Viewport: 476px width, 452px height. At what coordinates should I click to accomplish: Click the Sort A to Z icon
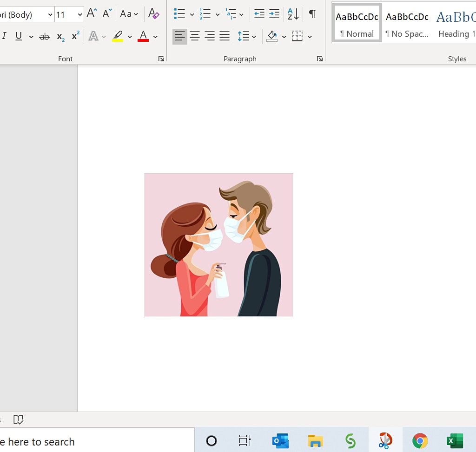(x=293, y=14)
